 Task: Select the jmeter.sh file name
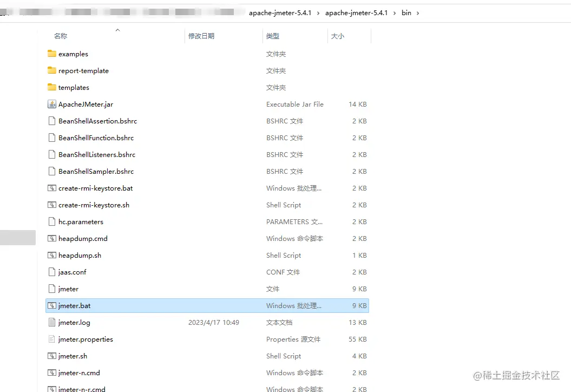[73, 356]
